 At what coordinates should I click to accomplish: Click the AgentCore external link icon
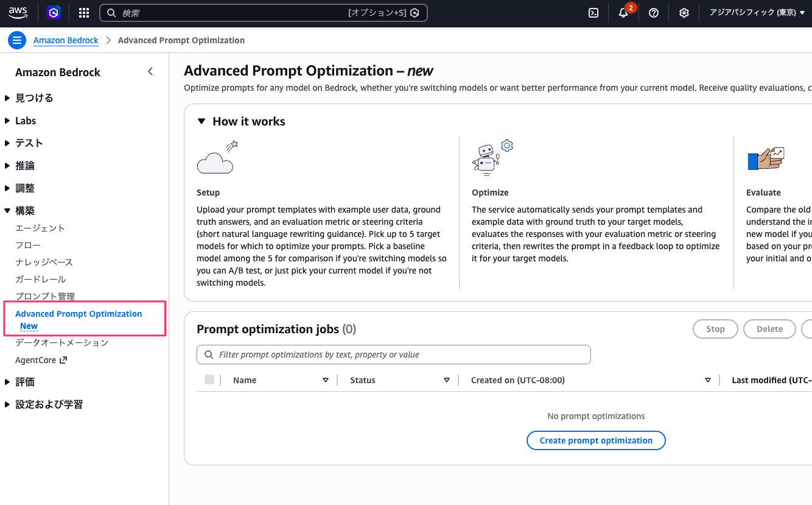[63, 360]
